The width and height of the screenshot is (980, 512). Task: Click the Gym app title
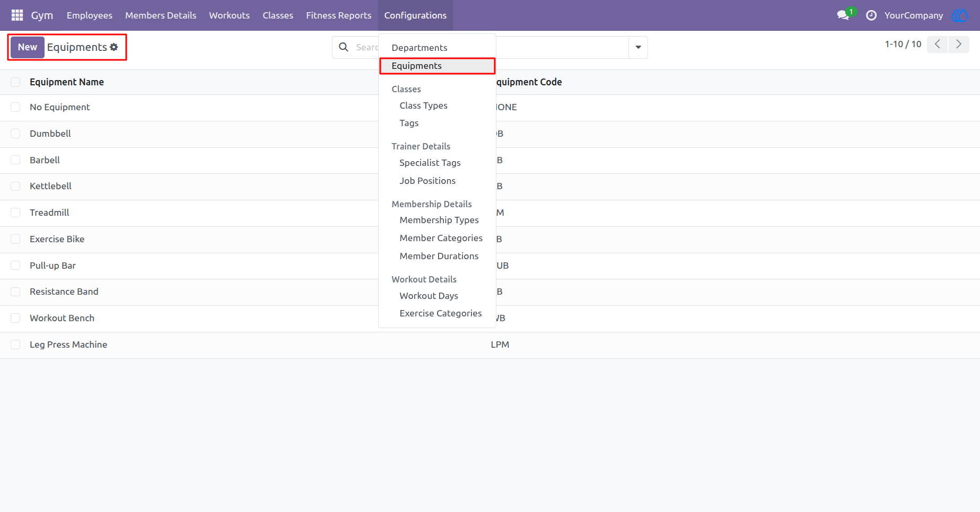coord(42,15)
